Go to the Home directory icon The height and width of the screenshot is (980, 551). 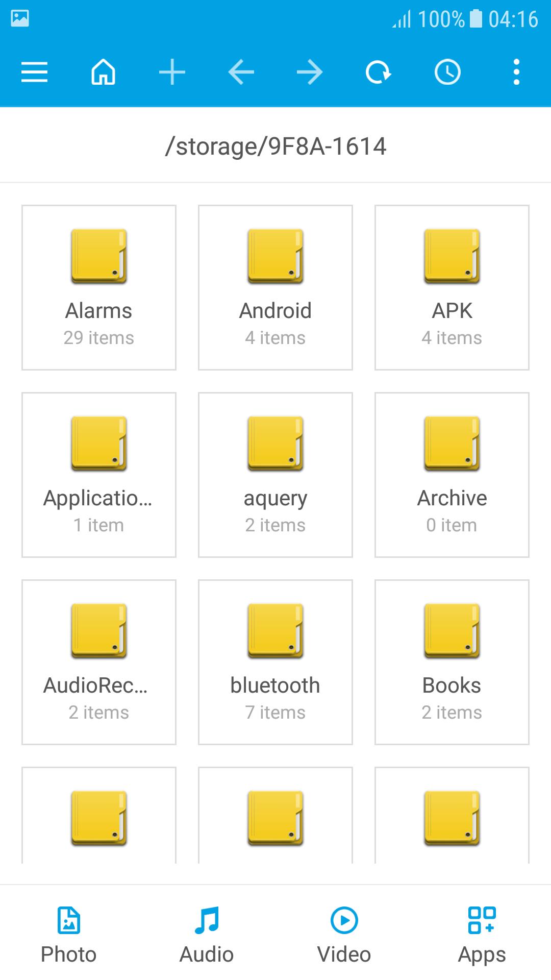point(103,72)
